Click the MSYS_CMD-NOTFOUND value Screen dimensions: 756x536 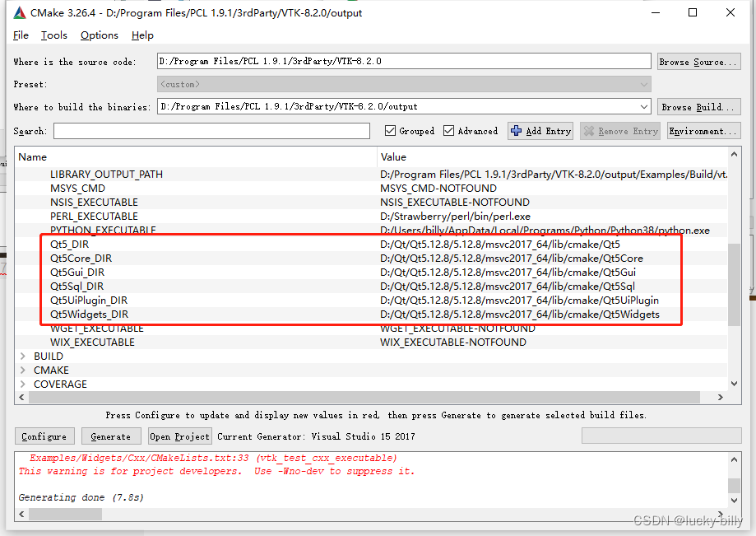tap(438, 189)
